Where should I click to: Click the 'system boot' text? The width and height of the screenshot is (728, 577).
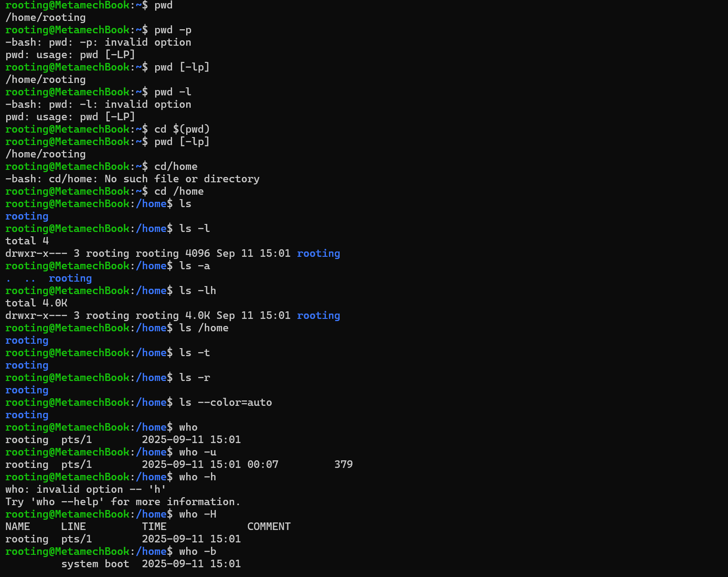(x=95, y=564)
